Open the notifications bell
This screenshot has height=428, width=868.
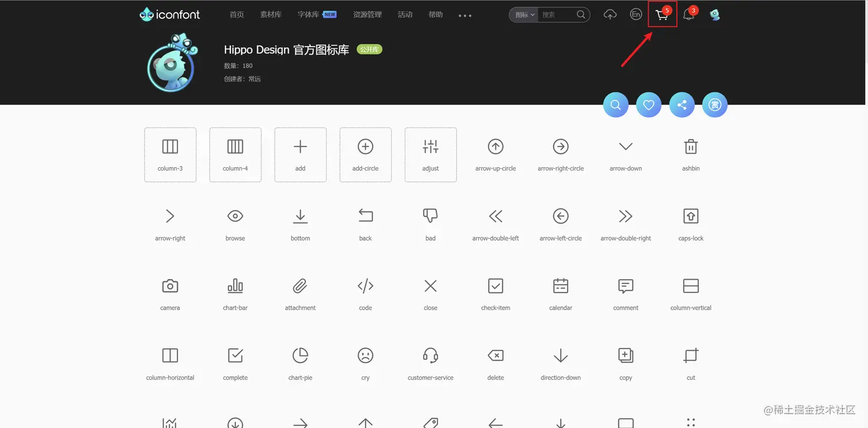tap(689, 15)
